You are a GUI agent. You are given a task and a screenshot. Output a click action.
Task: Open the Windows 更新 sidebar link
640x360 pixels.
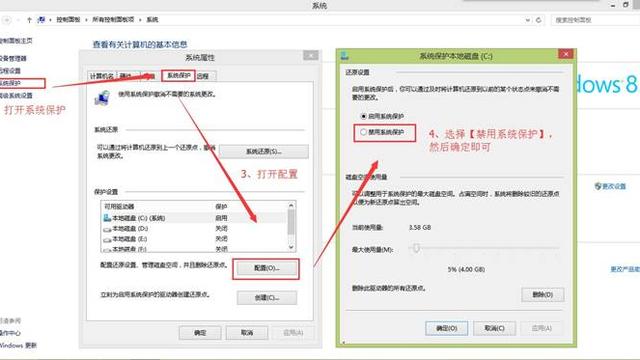coord(18,345)
